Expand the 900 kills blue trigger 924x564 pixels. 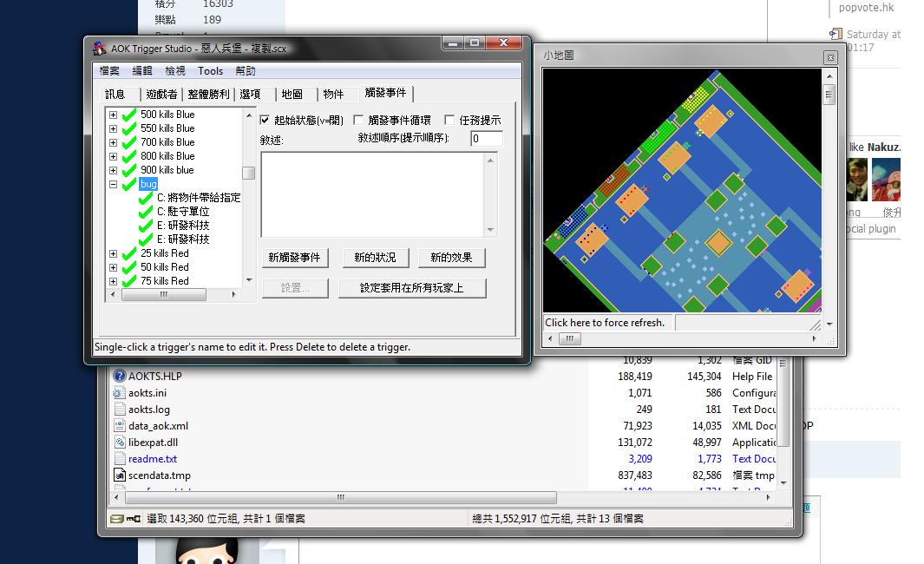click(113, 170)
